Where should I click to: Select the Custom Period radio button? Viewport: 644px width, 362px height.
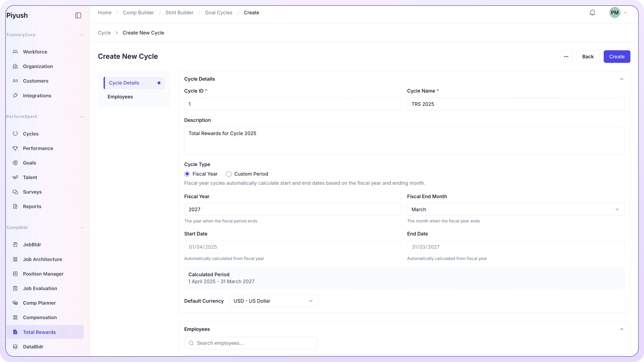pyautogui.click(x=228, y=174)
